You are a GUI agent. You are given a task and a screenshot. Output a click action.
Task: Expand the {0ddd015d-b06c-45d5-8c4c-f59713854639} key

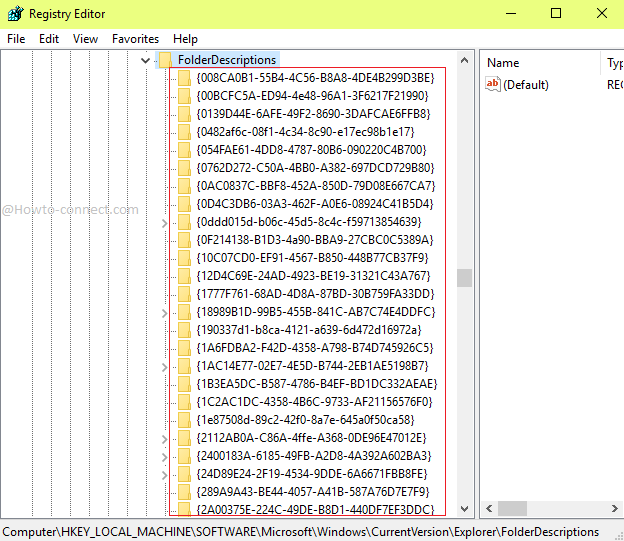coord(164,223)
